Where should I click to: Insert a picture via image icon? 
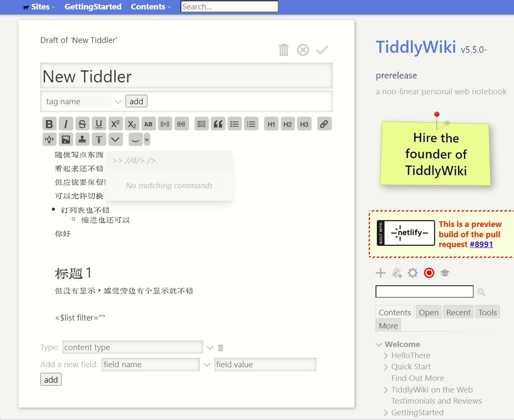point(66,139)
